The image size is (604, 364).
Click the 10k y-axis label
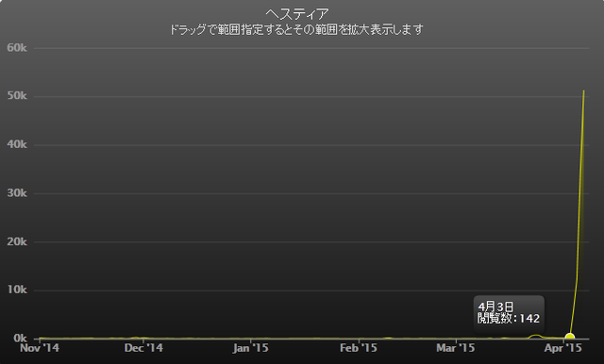click(17, 290)
